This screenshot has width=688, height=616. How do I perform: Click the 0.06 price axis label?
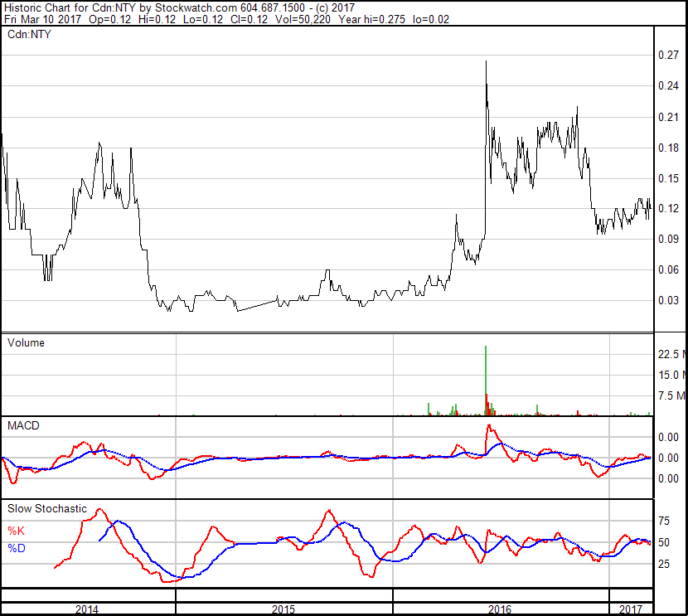(668, 269)
